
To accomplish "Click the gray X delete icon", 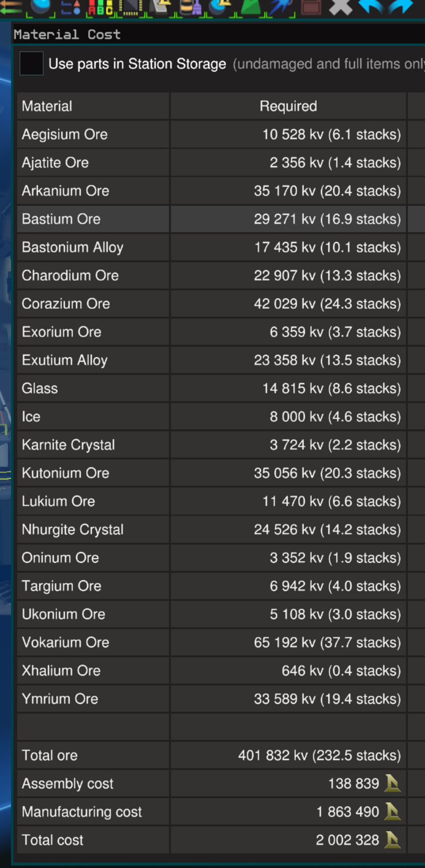I will pos(341,6).
